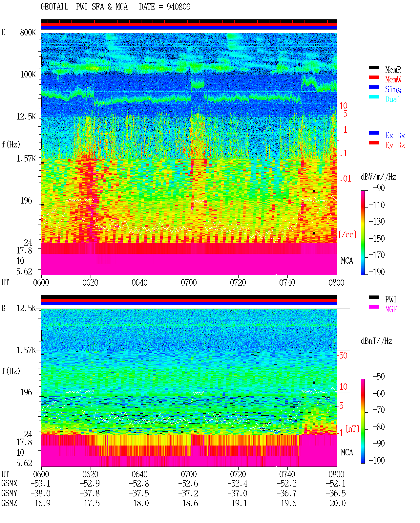Click the dBnT color scale bar
The image size is (420, 523).
363,421
